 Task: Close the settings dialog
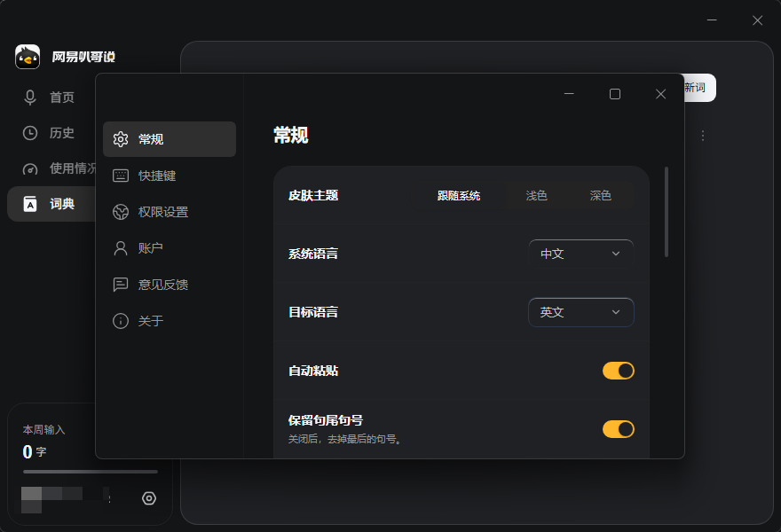pos(660,94)
